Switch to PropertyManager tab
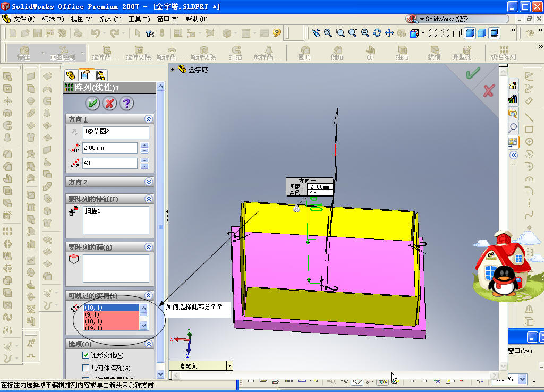Viewport: 544px width, 392px height. click(86, 75)
